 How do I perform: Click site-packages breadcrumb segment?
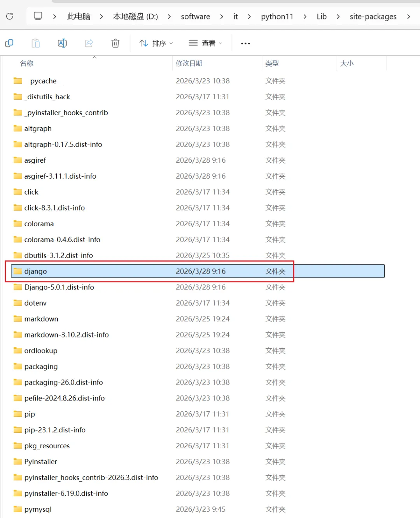373,16
